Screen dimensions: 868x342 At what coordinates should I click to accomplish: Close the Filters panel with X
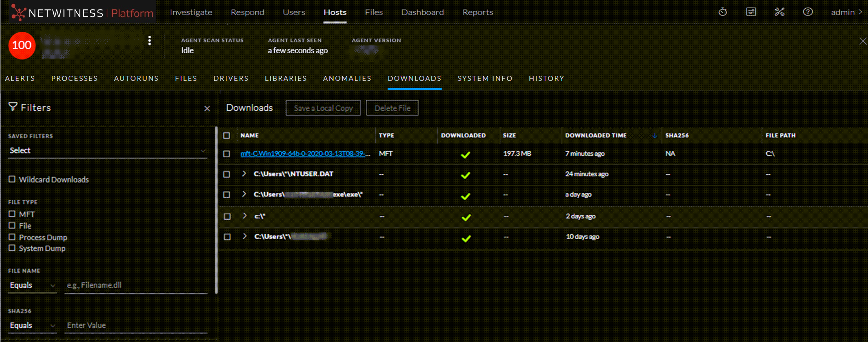click(x=207, y=108)
